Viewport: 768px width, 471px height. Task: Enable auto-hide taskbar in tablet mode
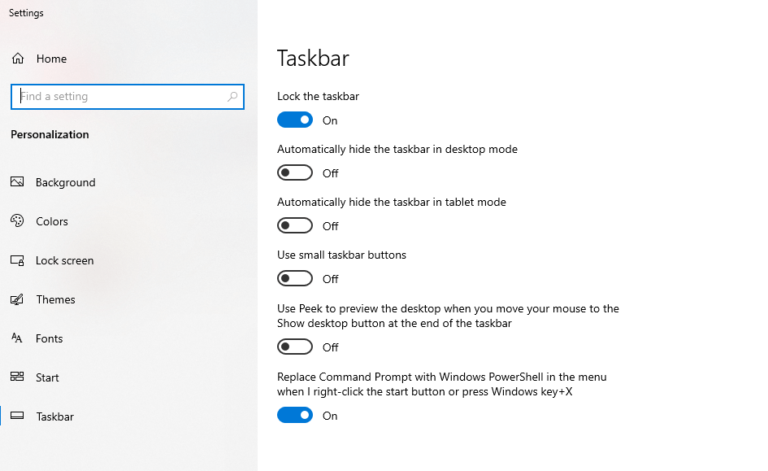[x=295, y=226]
